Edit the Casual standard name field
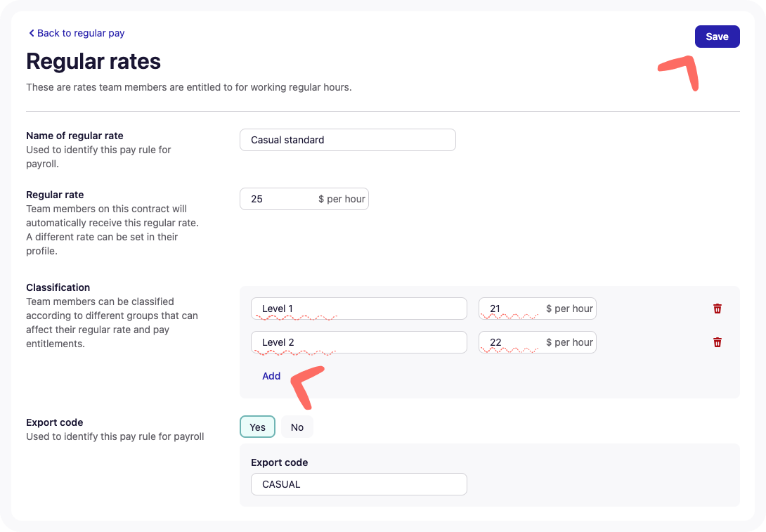The width and height of the screenshot is (766, 532). coord(348,141)
